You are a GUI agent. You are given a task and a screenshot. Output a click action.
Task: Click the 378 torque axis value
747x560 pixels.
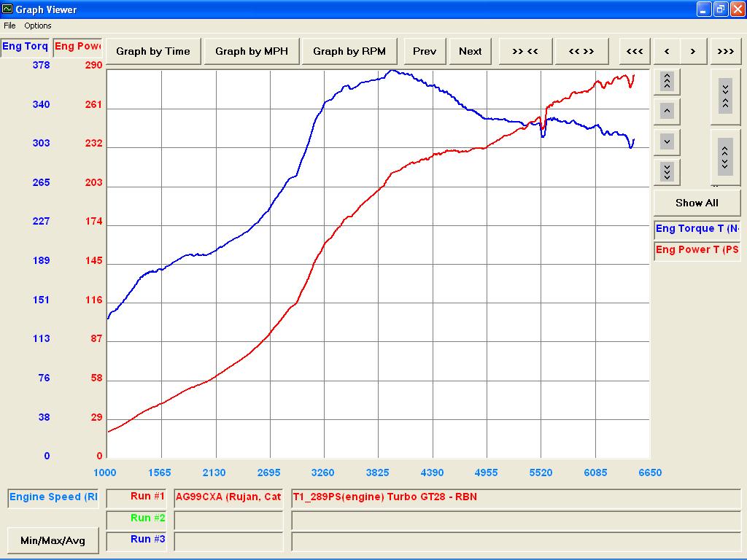click(42, 65)
